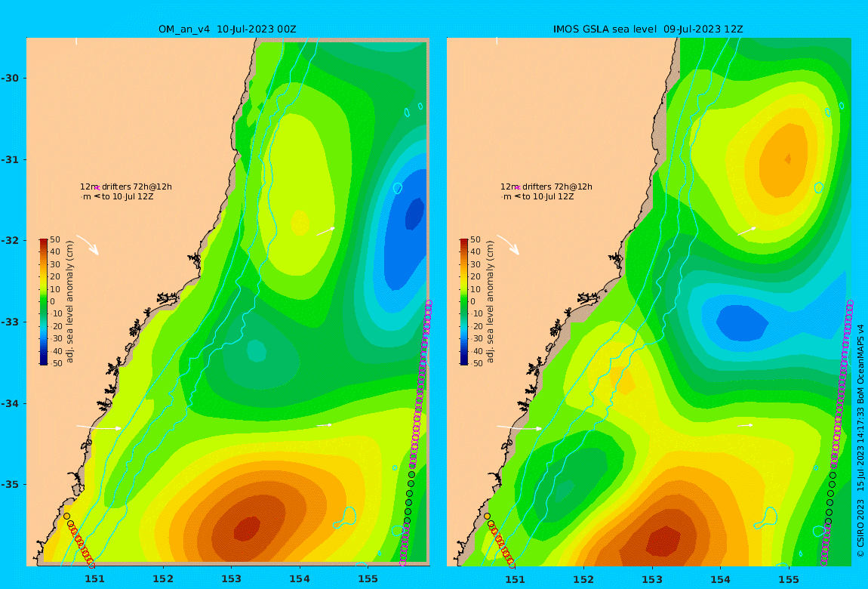Click the 0 tick label on the left colorbar
Screen dimensions: 868x589
pyautogui.click(x=53, y=301)
